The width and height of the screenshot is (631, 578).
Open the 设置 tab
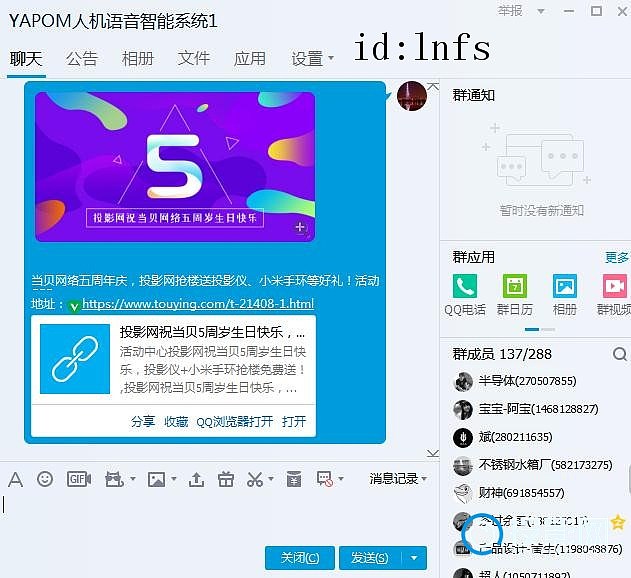click(307, 59)
